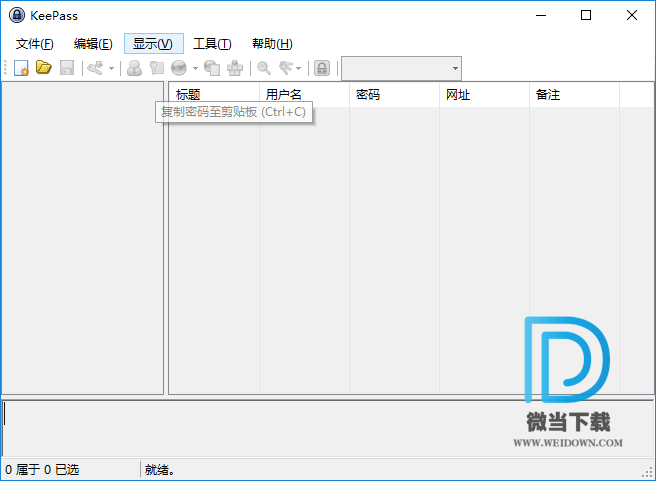This screenshot has width=656, height=481.
Task: Click the Open URL globe icon
Action: tap(178, 68)
